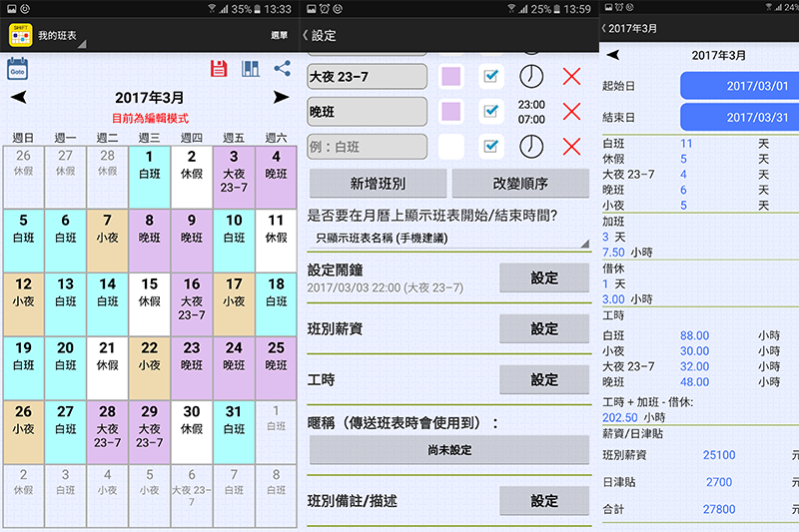This screenshot has height=532, width=799.
Task: Tap the Shift app logo icon
Action: click(20, 35)
